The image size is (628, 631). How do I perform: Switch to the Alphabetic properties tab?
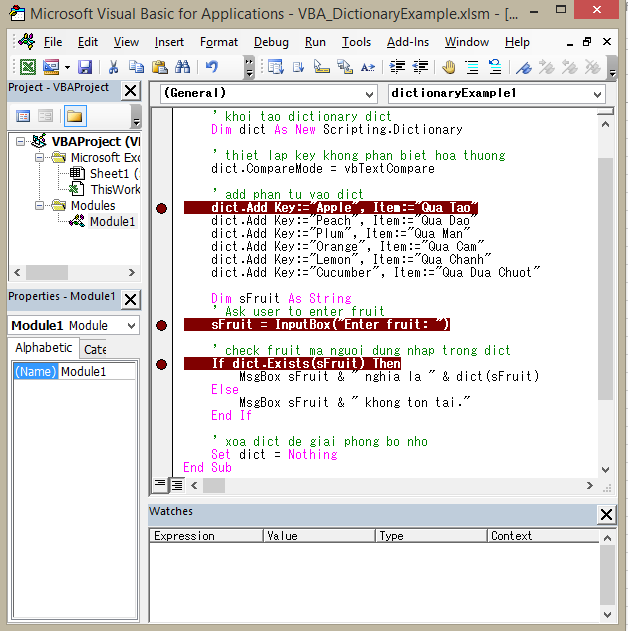(43, 348)
